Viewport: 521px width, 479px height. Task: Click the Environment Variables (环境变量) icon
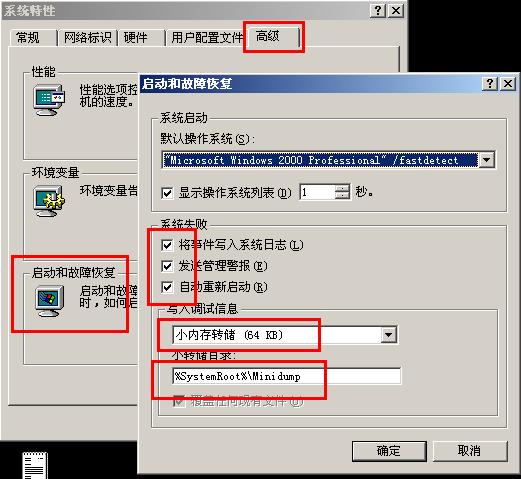[x=49, y=201]
